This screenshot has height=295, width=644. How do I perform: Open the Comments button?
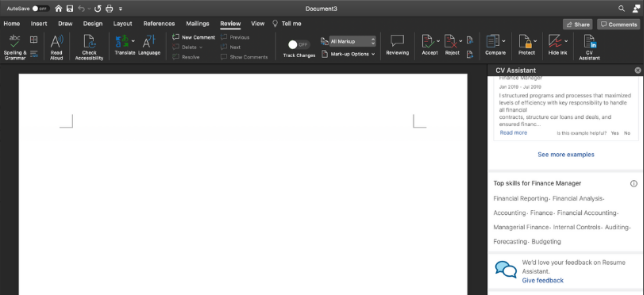(x=619, y=24)
